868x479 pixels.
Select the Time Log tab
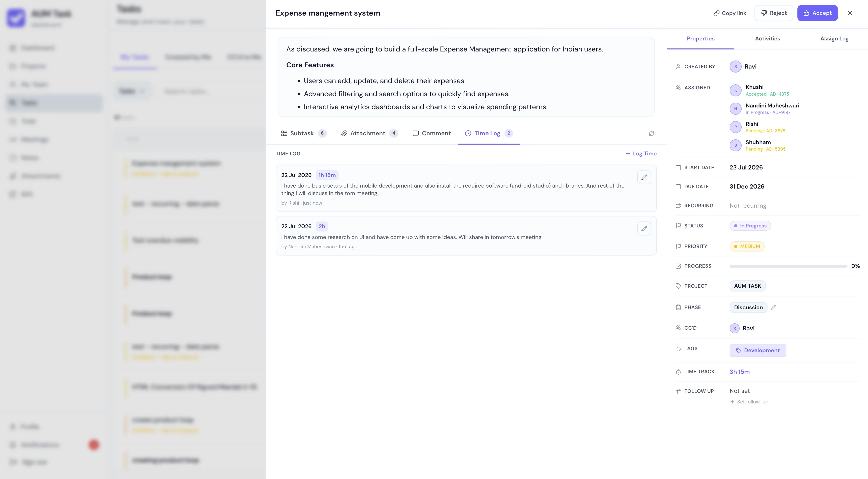click(x=489, y=133)
